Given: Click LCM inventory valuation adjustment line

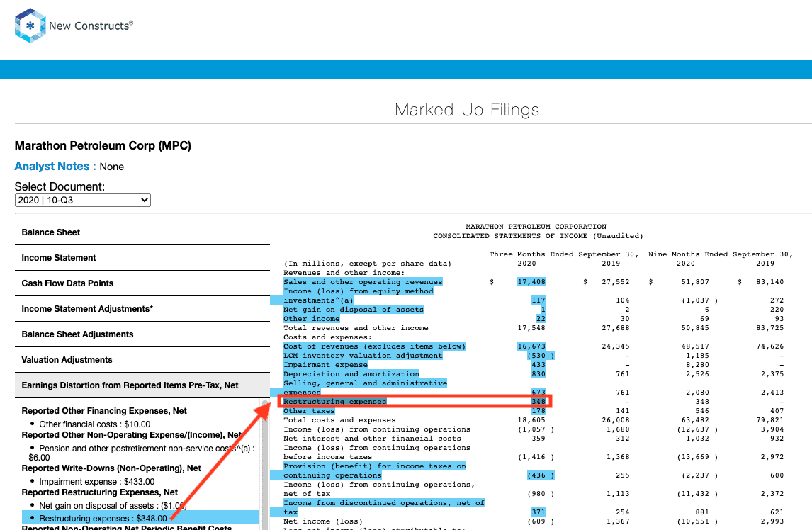Looking at the screenshot, I should [x=363, y=356].
